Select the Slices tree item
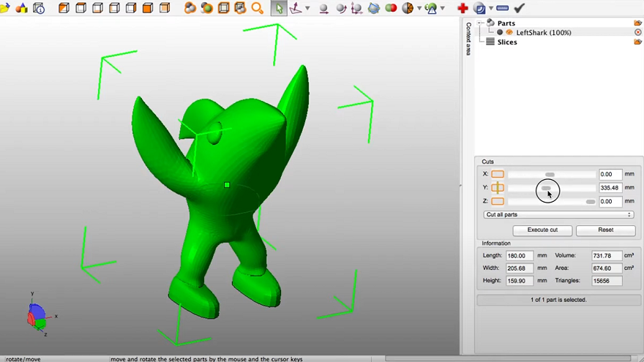Image resolution: width=644 pixels, height=362 pixels. tap(507, 42)
